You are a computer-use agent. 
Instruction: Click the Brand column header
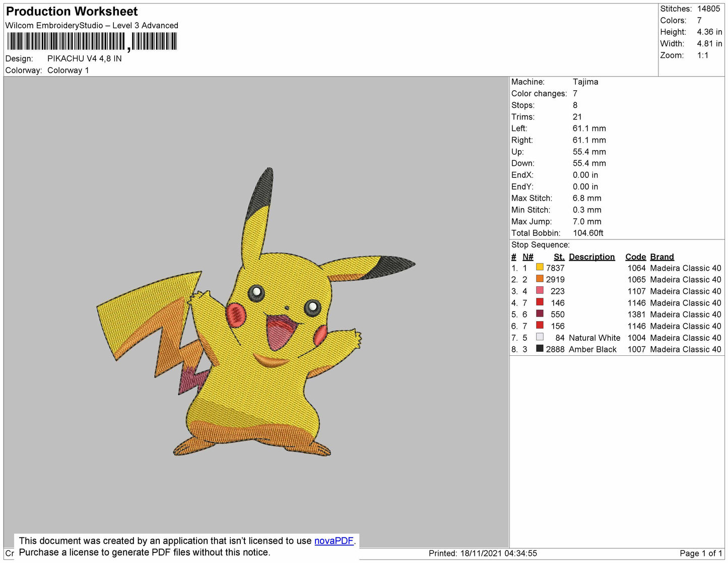[x=661, y=257]
